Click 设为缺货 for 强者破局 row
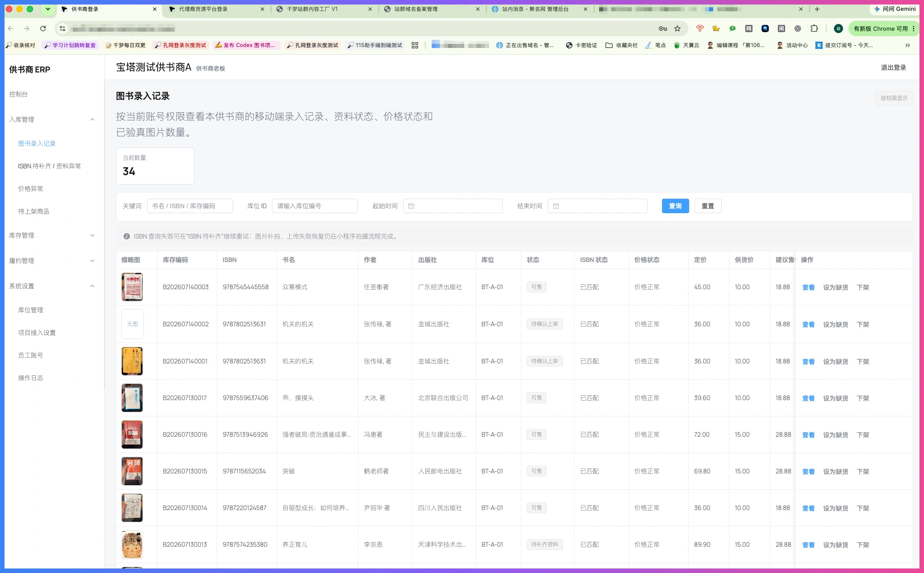 click(835, 435)
